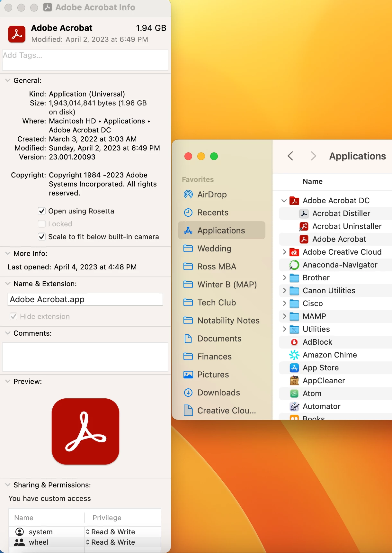The image size is (392, 553).
Task: Select the Cisco folder row
Action: (x=335, y=304)
